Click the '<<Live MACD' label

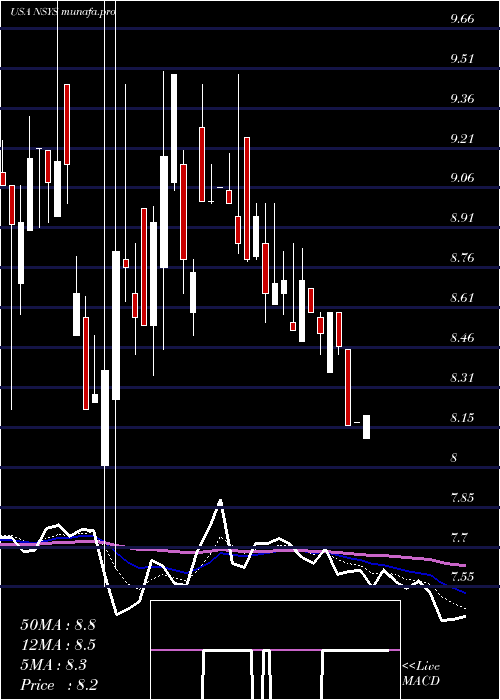point(421,673)
